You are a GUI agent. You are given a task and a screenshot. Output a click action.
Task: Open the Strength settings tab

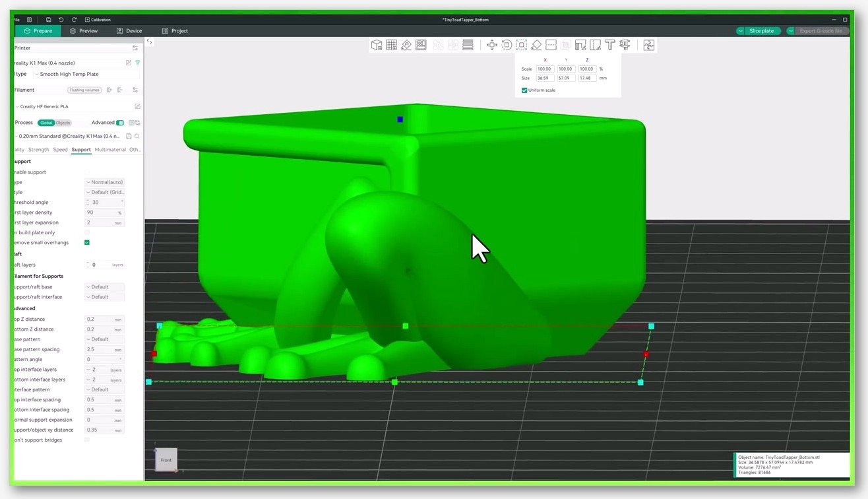pyautogui.click(x=38, y=150)
